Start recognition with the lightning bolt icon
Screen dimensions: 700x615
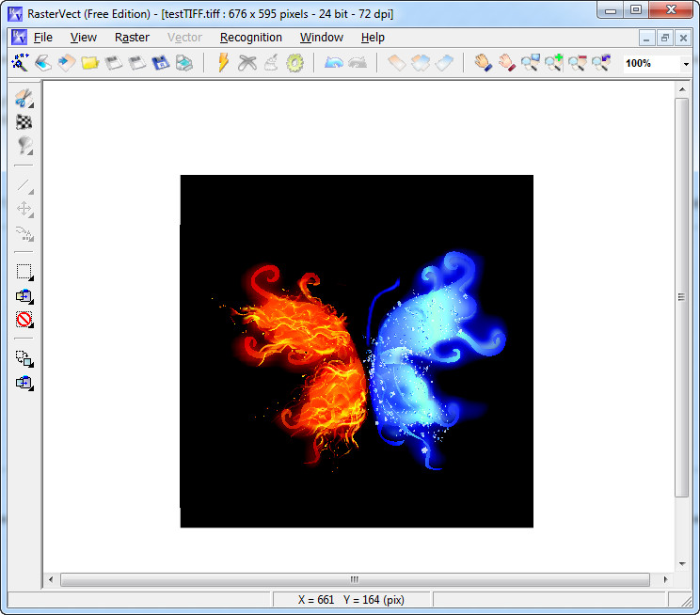[x=223, y=63]
